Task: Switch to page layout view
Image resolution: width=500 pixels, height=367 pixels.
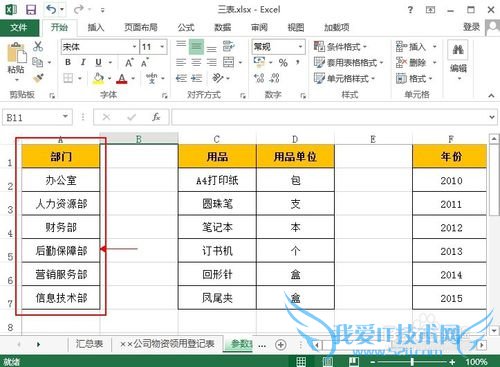Action: pos(327,361)
